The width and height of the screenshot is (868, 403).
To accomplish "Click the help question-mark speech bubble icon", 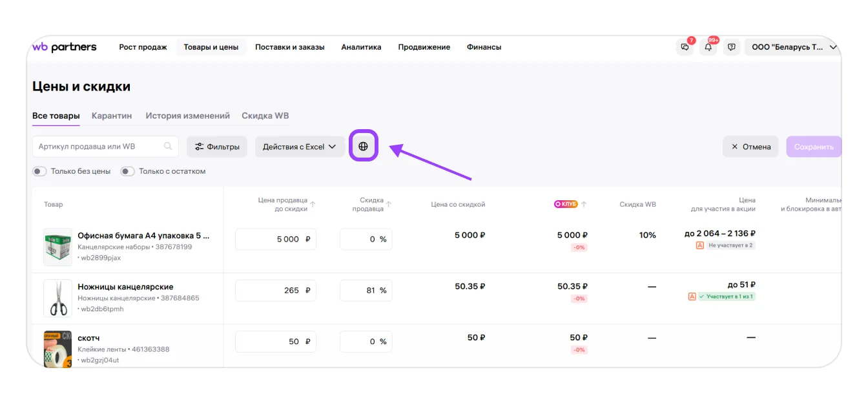I will 731,47.
